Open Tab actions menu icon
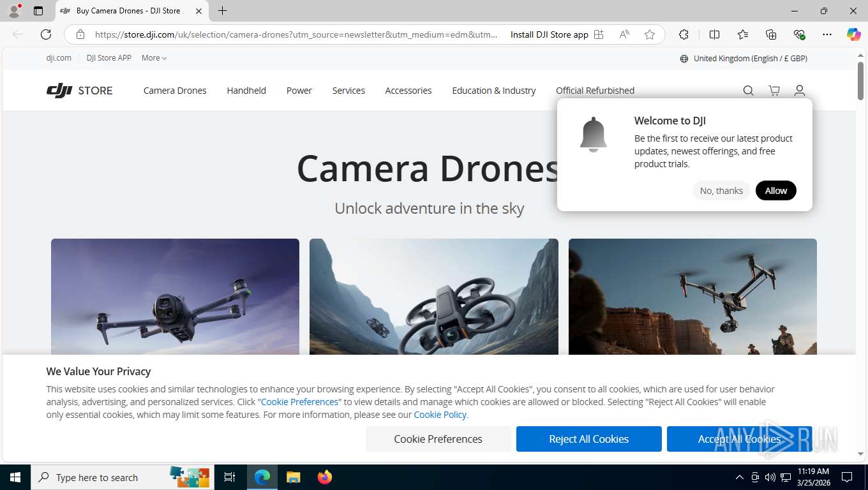 (38, 11)
